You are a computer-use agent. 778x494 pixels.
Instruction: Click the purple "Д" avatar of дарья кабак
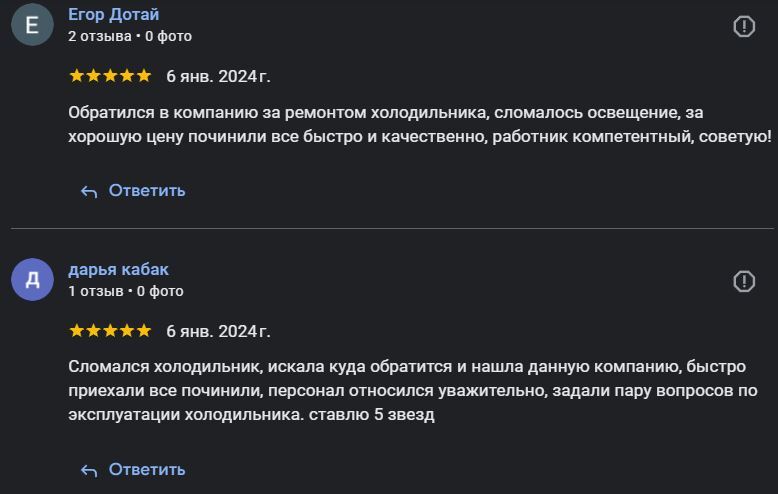(32, 279)
